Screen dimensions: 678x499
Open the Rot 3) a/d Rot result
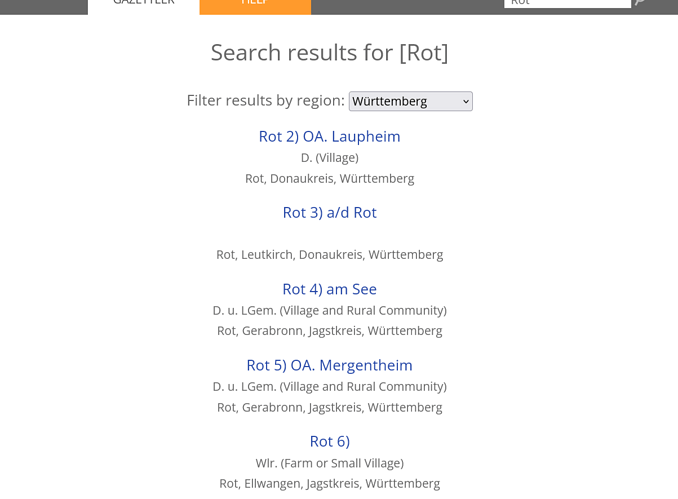pyautogui.click(x=329, y=213)
